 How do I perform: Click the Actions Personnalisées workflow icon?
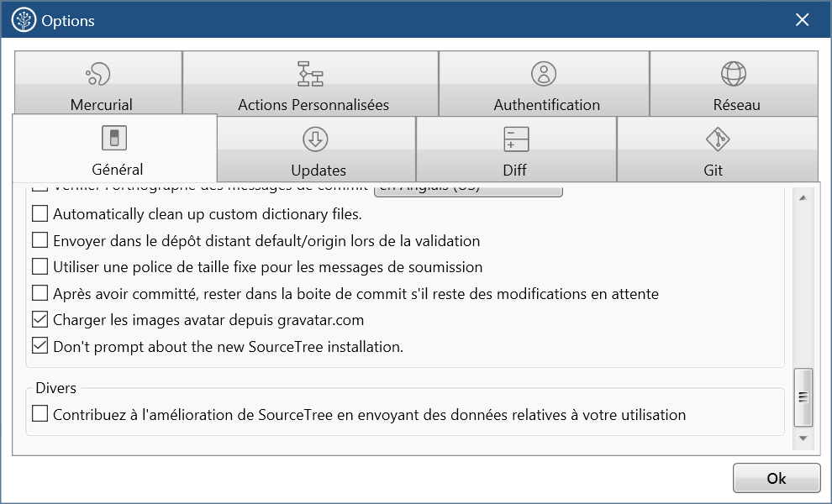310,74
